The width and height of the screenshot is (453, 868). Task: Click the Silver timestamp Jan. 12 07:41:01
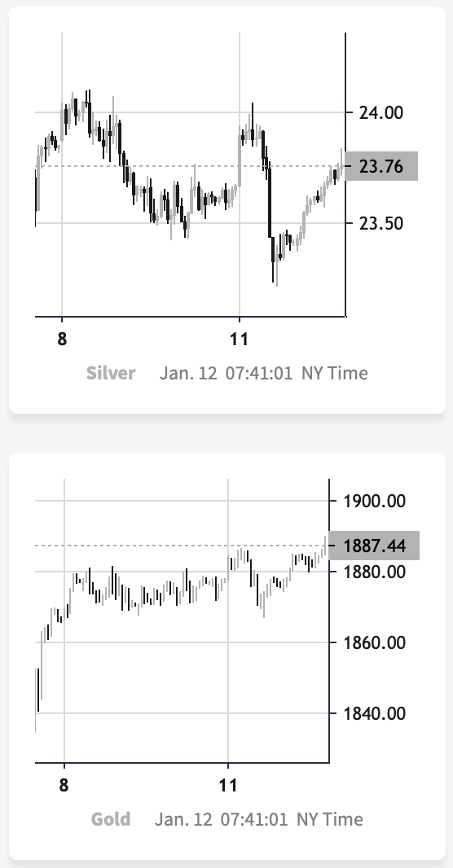tap(226, 373)
